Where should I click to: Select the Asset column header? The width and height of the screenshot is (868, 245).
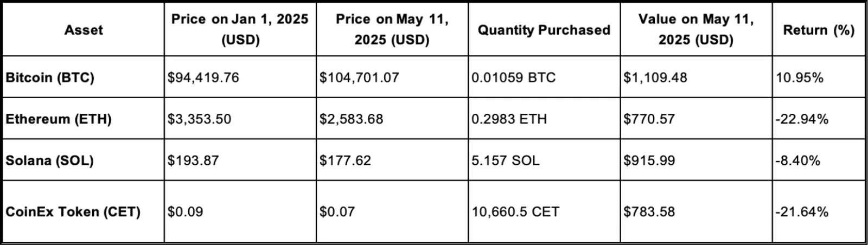[83, 30]
